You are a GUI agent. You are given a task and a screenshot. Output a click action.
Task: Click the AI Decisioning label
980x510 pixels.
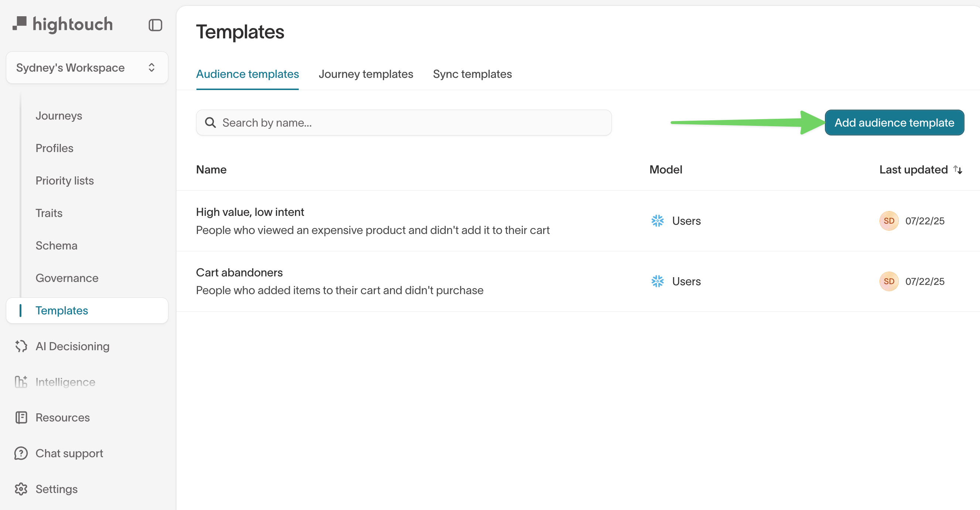73,346
